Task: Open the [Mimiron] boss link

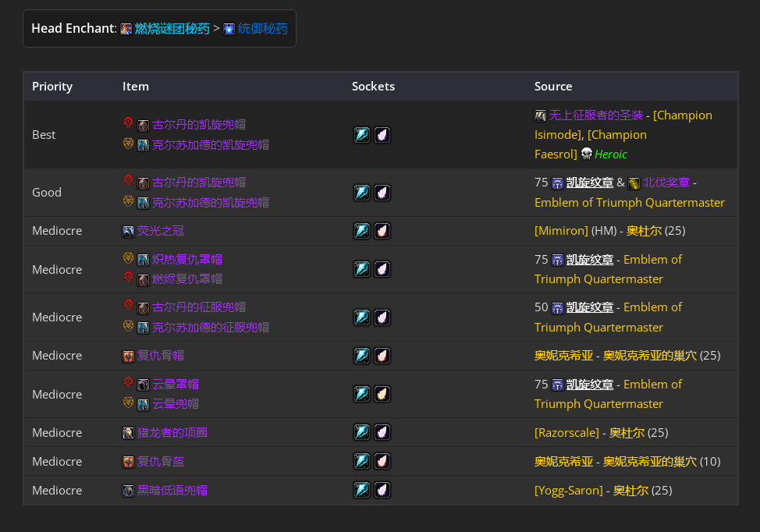Action: pyautogui.click(x=561, y=232)
